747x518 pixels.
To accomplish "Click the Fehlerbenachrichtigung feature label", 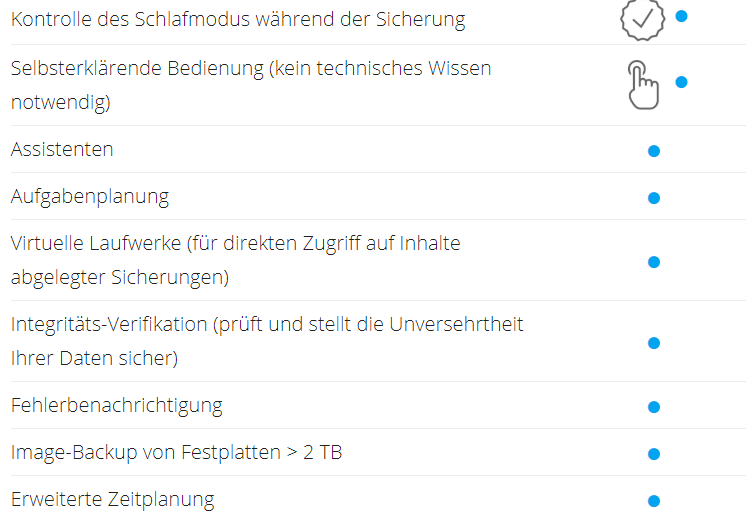I will click(117, 406).
